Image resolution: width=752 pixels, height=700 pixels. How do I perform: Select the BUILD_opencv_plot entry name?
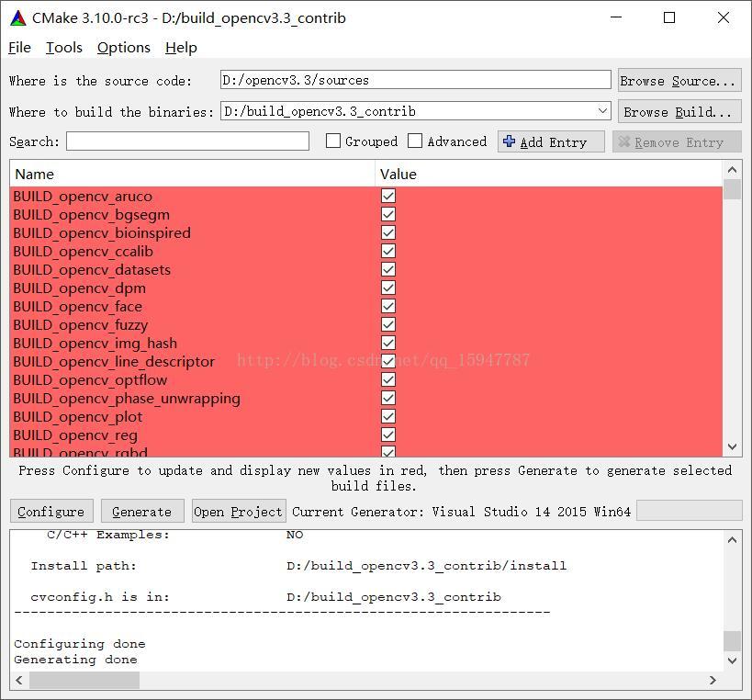point(78,417)
